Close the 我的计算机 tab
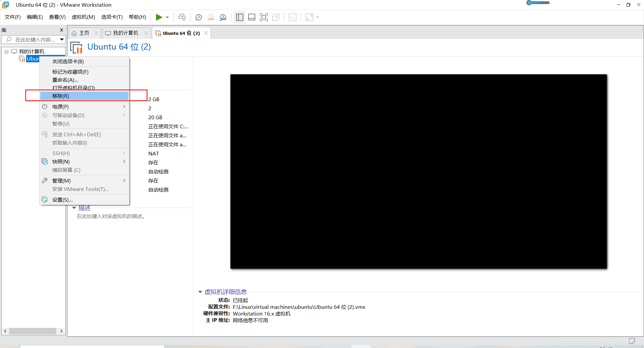This screenshot has width=644, height=348. click(146, 33)
